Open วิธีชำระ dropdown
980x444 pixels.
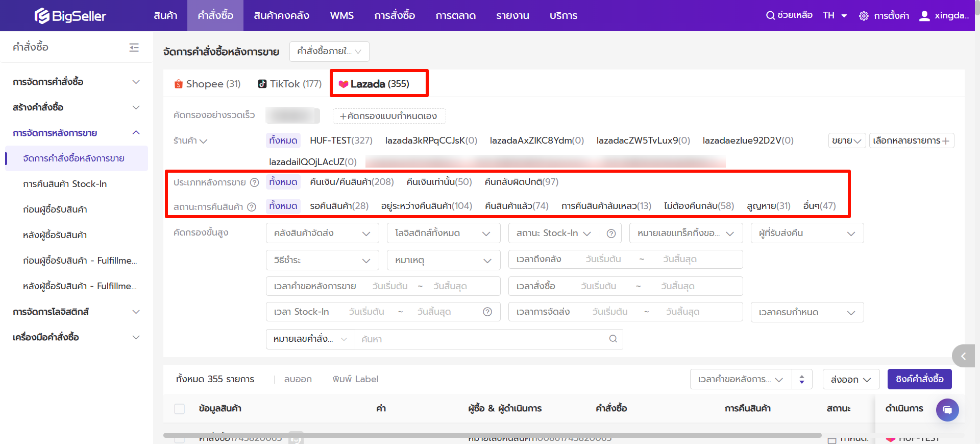(323, 260)
